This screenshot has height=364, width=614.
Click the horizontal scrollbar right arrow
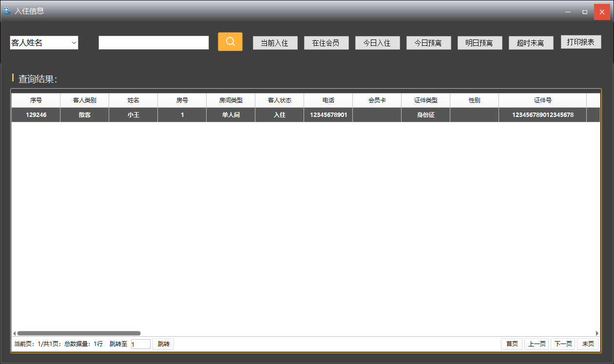[597, 333]
